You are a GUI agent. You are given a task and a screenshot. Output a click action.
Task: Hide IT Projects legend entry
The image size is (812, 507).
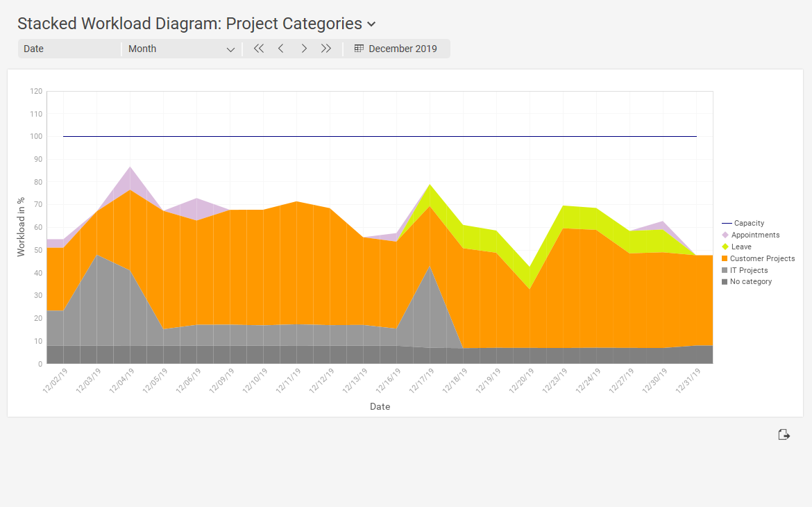pos(745,271)
